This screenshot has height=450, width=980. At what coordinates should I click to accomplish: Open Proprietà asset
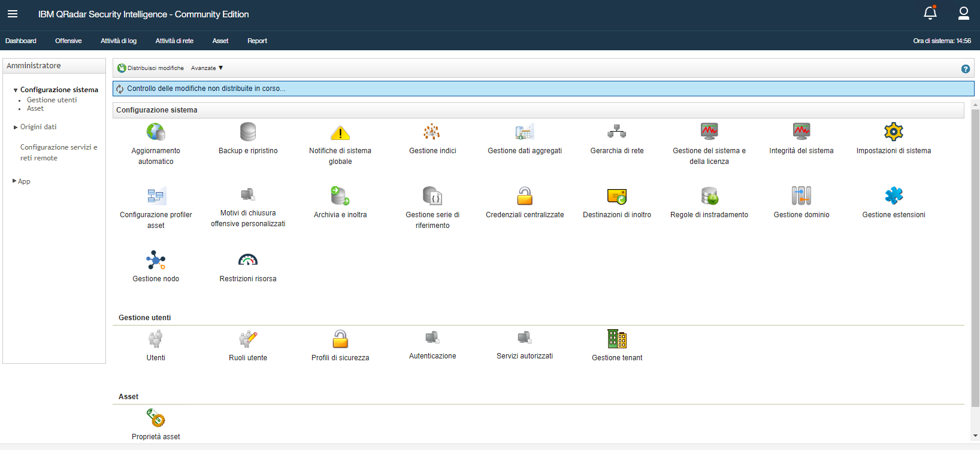point(156,425)
